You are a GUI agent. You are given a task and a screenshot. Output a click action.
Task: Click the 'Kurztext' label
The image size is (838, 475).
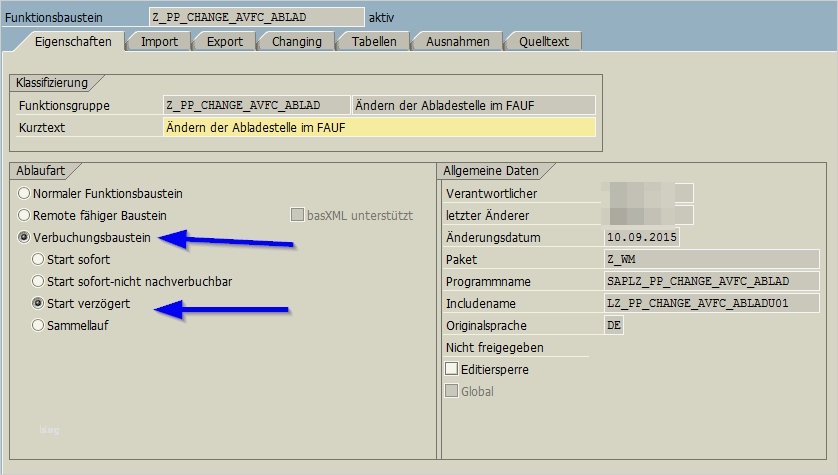[42, 128]
